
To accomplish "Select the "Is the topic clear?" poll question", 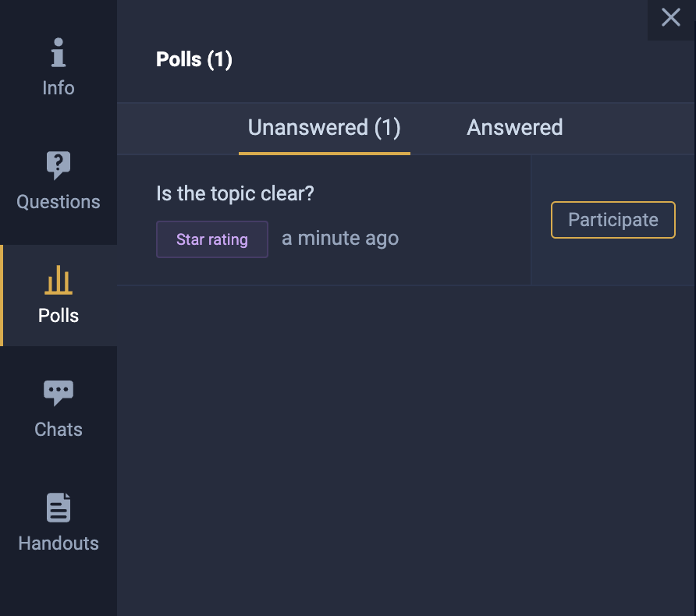I will coord(235,193).
